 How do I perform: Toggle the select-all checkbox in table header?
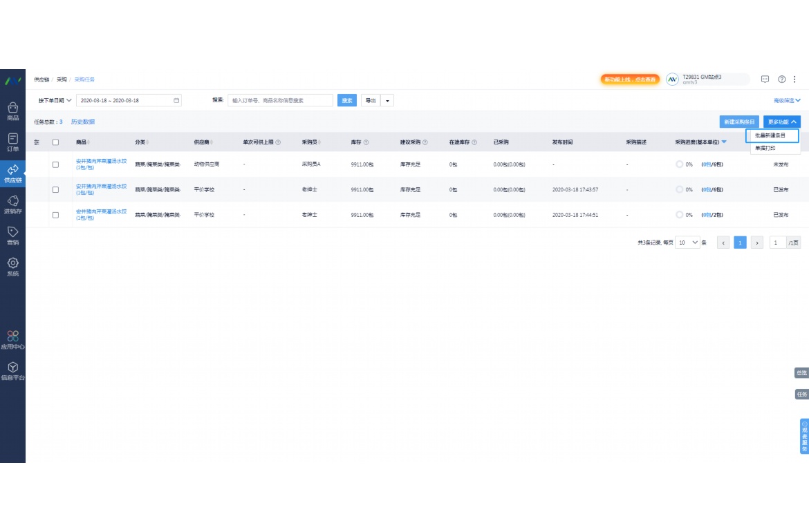tap(56, 142)
